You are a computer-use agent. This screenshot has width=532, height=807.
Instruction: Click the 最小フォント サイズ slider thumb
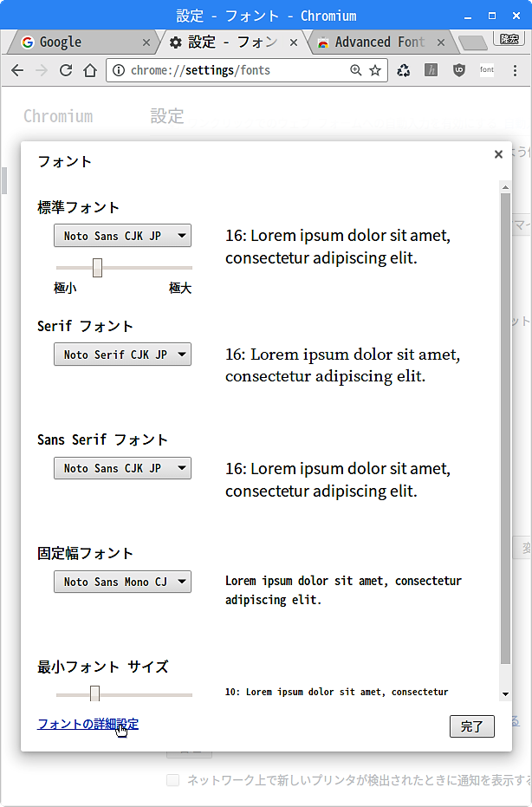tap(94, 693)
